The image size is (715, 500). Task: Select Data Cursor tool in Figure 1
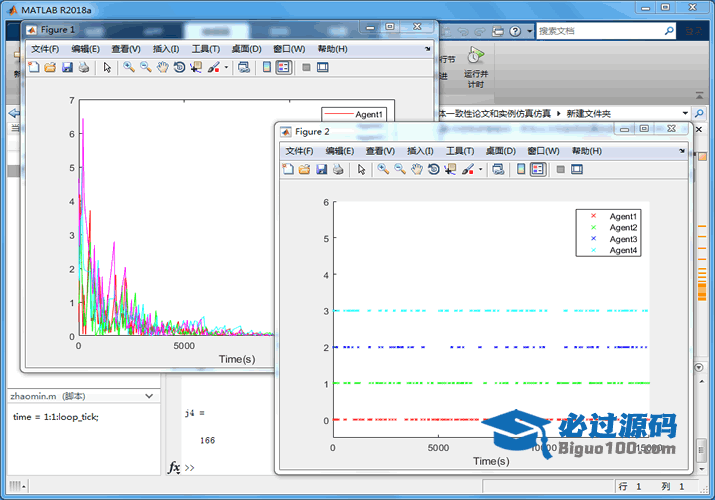click(x=196, y=67)
